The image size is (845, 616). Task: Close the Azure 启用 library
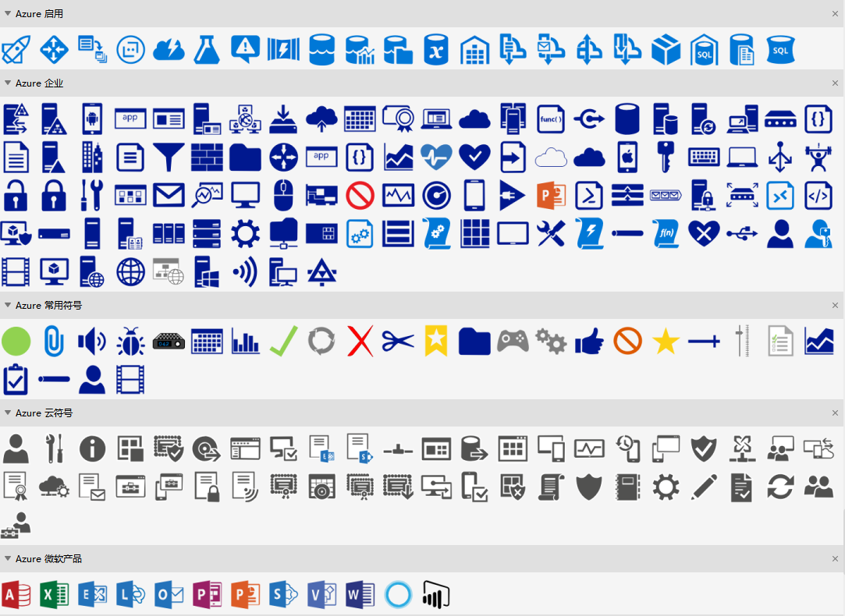click(x=835, y=13)
